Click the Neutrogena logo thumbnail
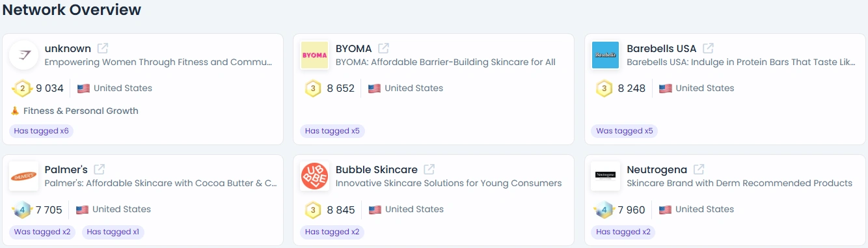The image size is (868, 248). click(x=606, y=176)
